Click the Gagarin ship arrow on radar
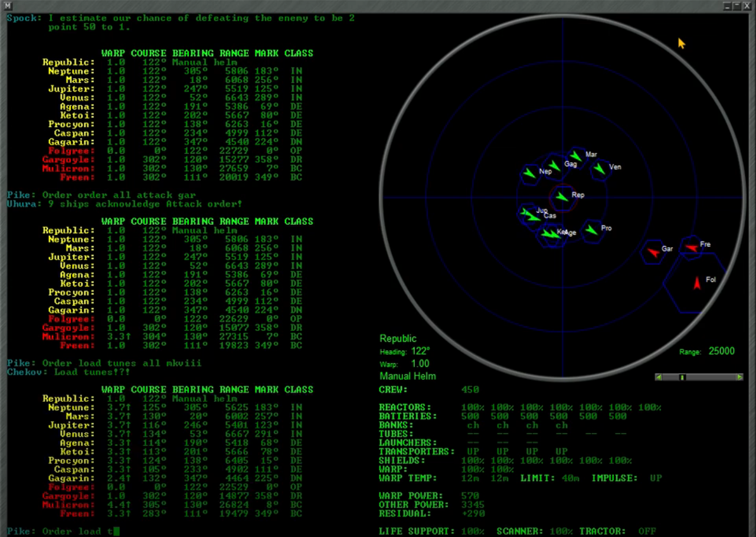 pos(555,166)
